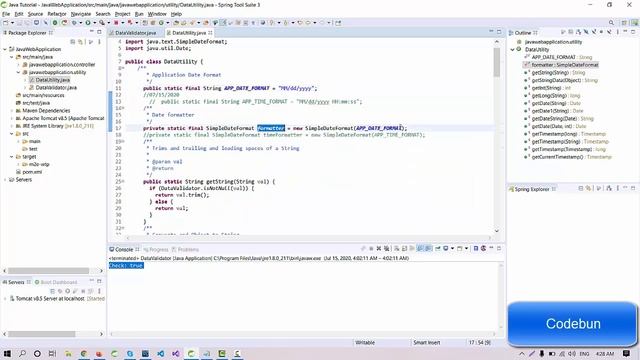This screenshot has height=360, width=640.
Task: Open Run button dropdown arrow
Action: pyautogui.click(x=94, y=23)
